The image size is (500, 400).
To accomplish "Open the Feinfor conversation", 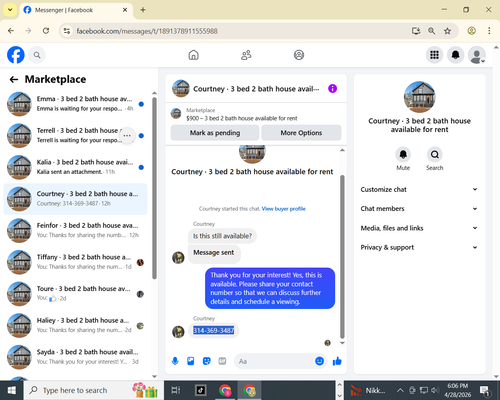I will click(75, 230).
